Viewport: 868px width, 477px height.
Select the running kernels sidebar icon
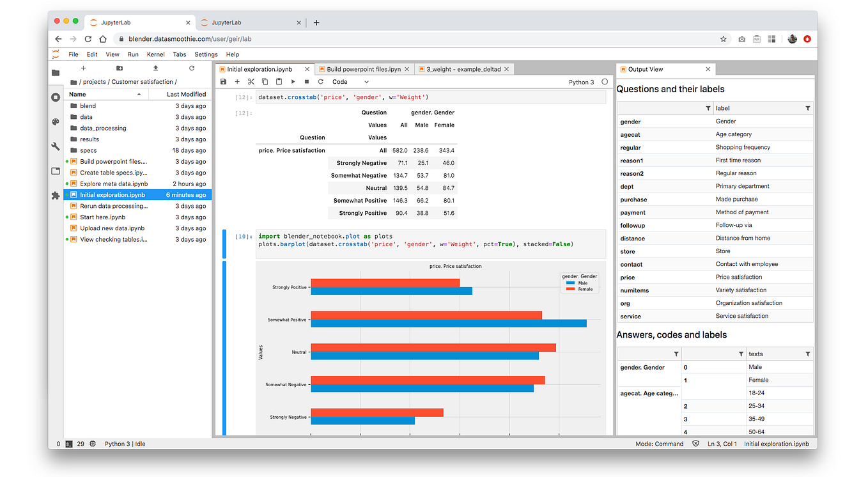pyautogui.click(x=56, y=97)
